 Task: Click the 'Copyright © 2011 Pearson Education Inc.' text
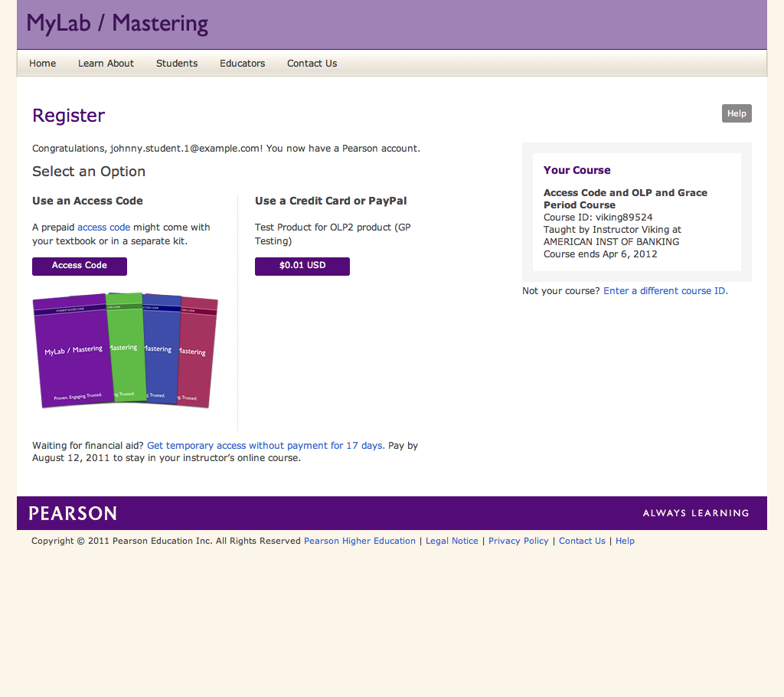coord(122,541)
